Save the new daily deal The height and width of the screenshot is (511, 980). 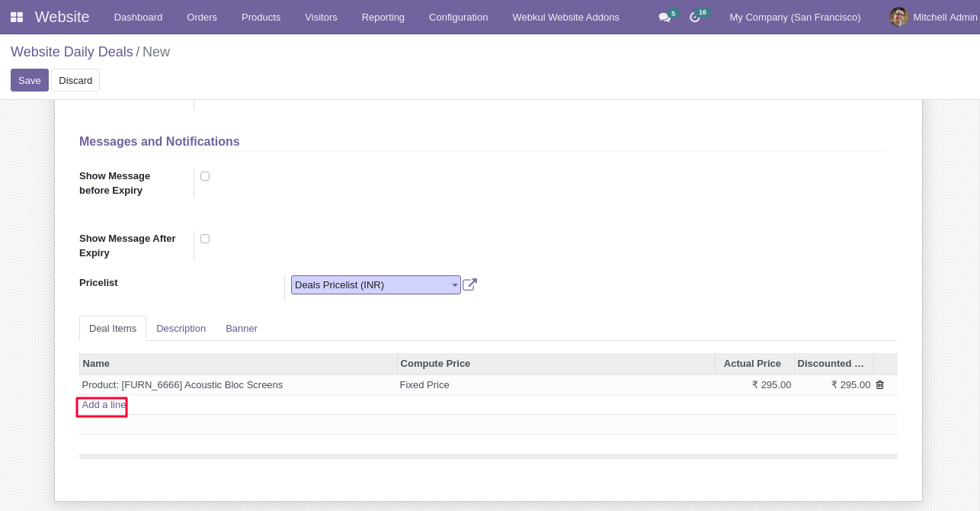[x=30, y=80]
